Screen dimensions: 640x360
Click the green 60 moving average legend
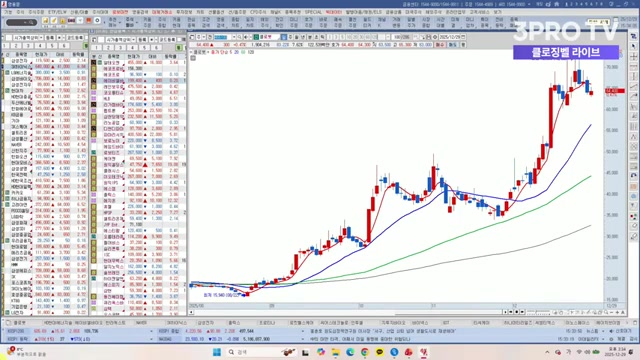pyautogui.click(x=243, y=52)
